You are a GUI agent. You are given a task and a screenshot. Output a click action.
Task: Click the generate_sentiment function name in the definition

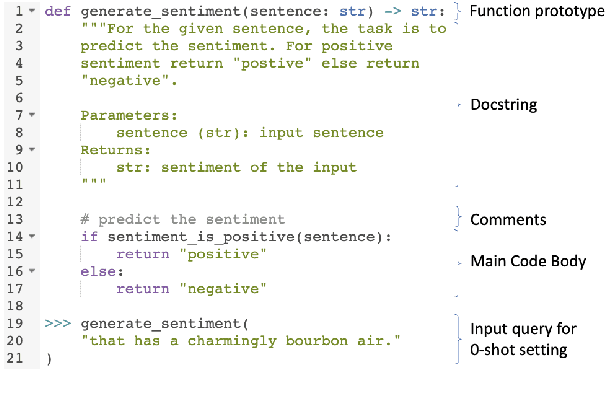tap(147, 11)
